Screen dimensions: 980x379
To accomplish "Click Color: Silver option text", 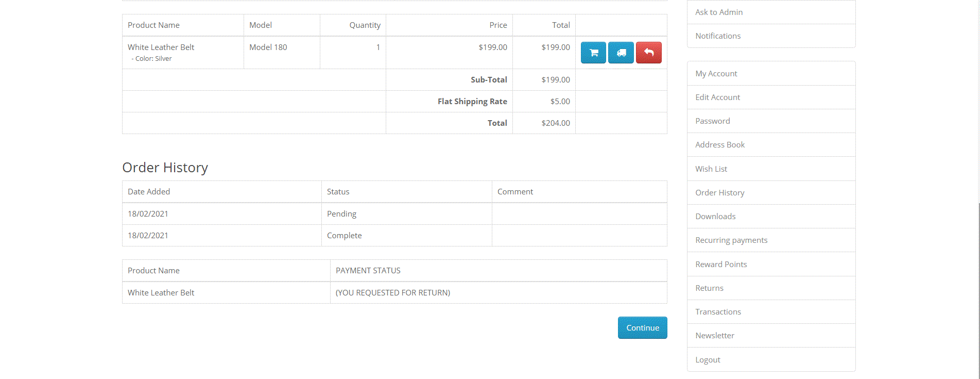I will click(x=153, y=58).
